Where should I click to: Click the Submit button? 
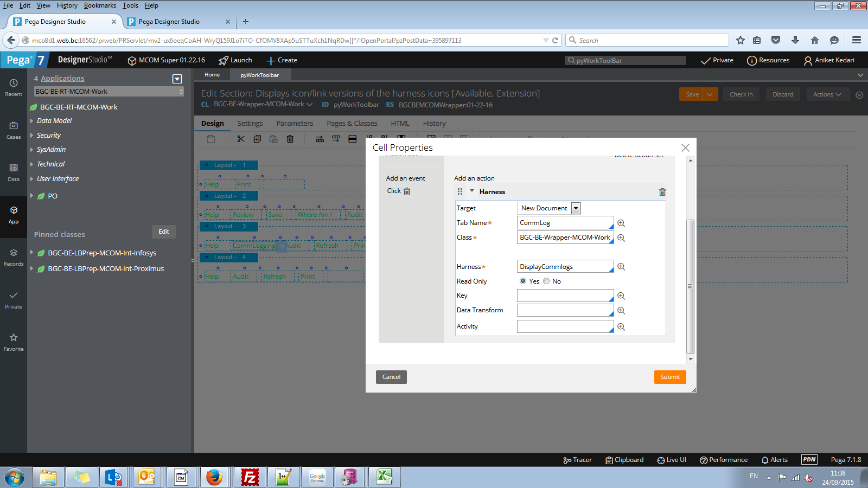(670, 377)
